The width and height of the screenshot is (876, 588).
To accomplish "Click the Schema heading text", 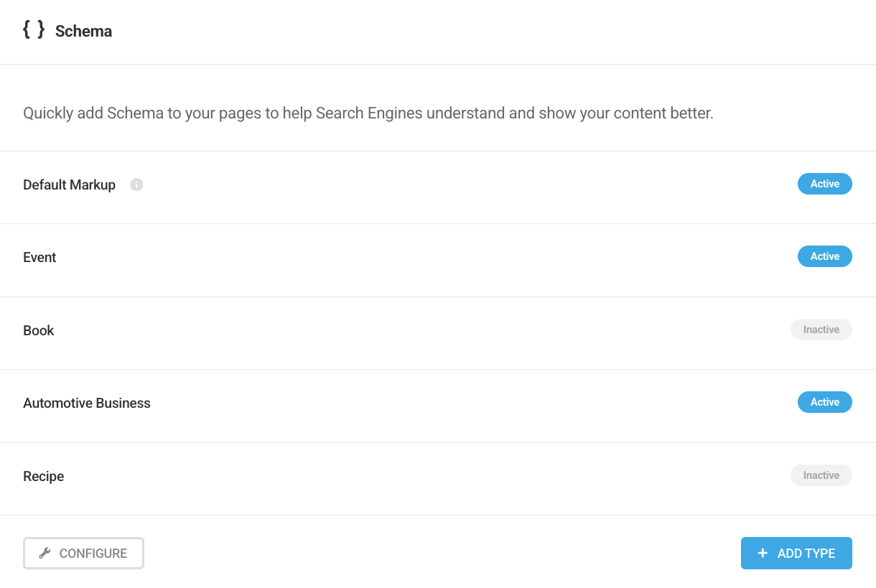I will 83,32.
